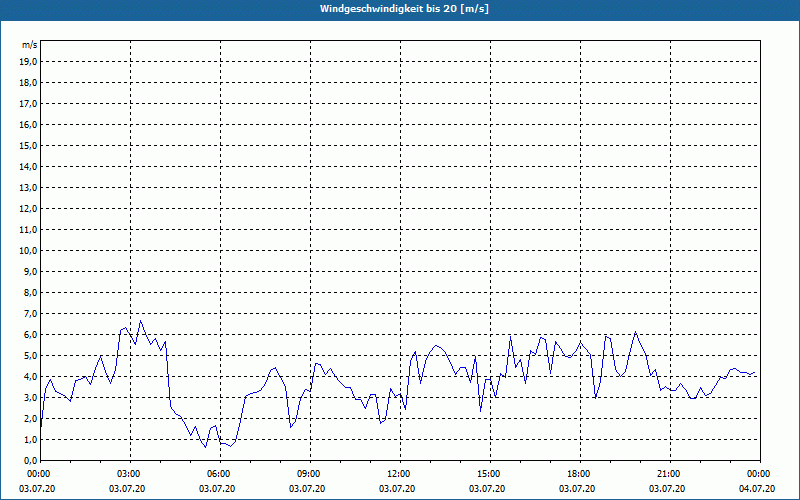Click the 3,0 y-axis label

(30, 397)
